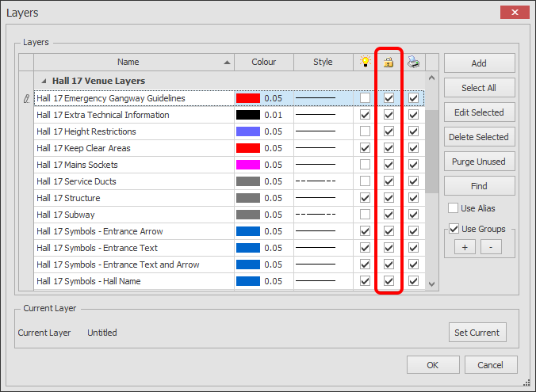Click the Colour column header
536x392 pixels.
(x=263, y=62)
